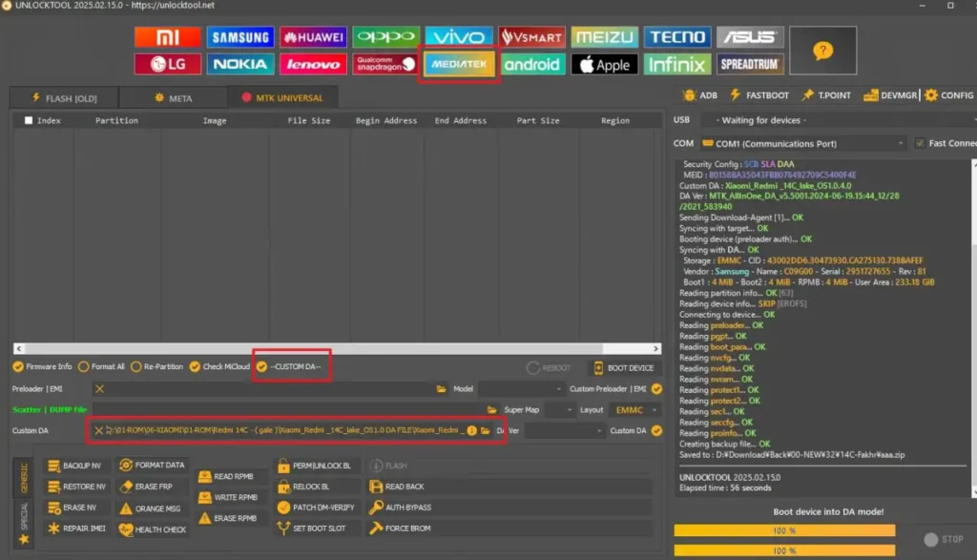Expand the Super Map dropdown
This screenshot has width=977, height=560.
point(559,410)
